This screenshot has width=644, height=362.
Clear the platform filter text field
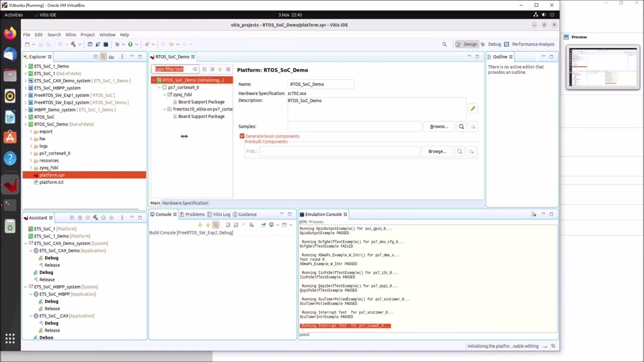[x=195, y=69]
